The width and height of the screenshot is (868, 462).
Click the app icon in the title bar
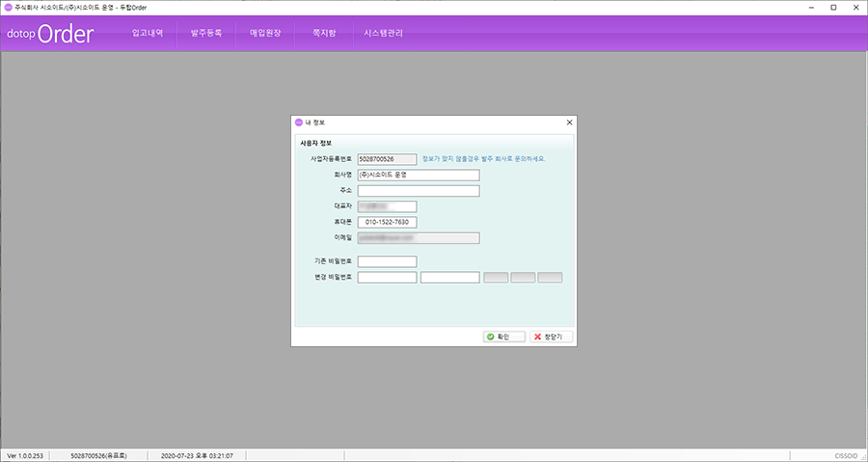click(9, 7)
